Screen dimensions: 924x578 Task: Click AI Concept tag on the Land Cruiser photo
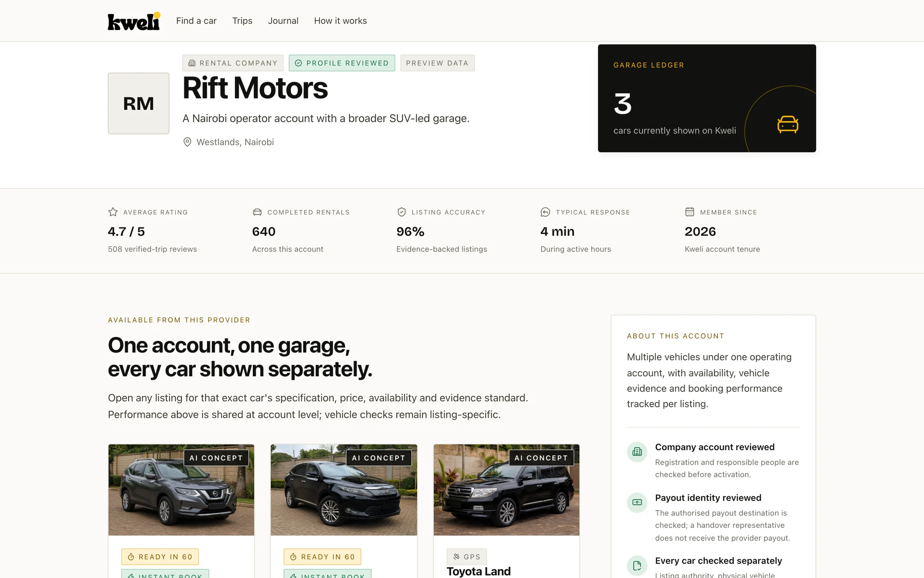tap(541, 458)
